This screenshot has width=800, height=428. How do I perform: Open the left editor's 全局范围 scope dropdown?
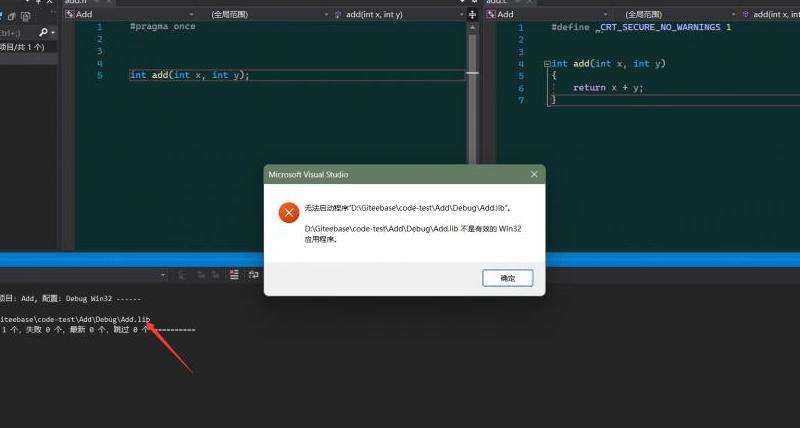click(x=263, y=15)
